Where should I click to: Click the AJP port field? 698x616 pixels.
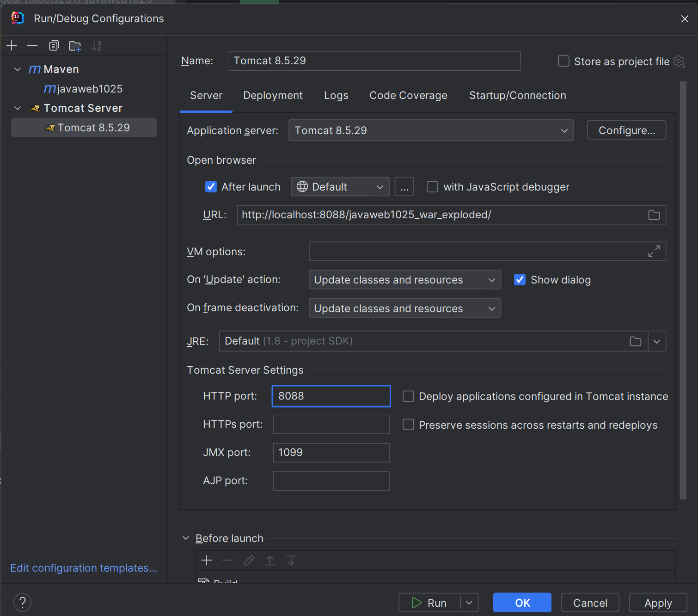coord(331,481)
